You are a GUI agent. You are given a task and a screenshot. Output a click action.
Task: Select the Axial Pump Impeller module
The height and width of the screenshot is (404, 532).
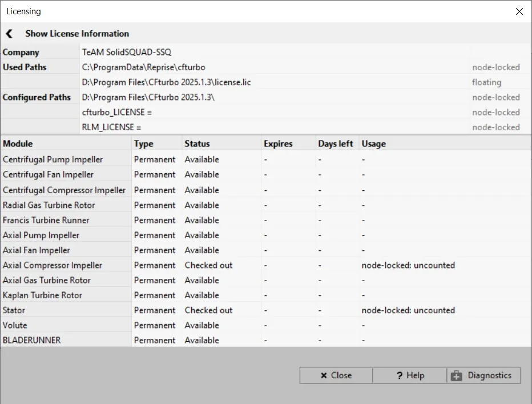(41, 235)
